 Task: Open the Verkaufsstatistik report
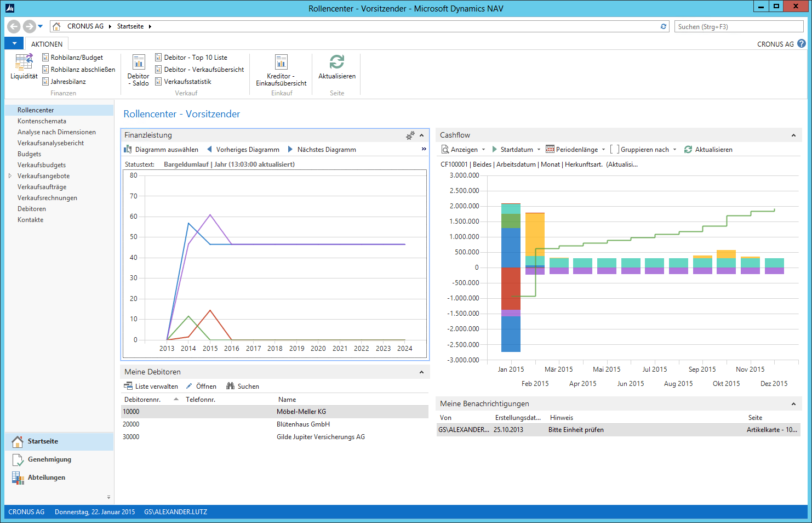183,82
